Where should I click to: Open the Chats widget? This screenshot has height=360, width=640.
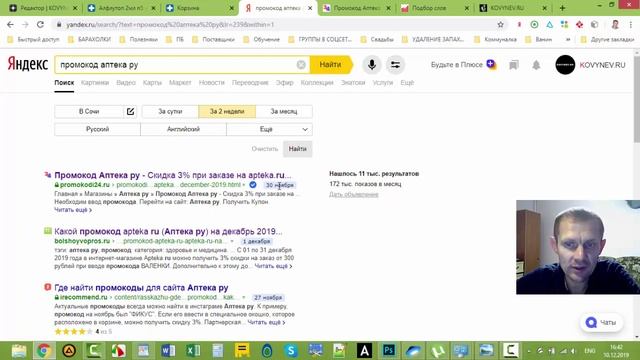[x=601, y=322]
